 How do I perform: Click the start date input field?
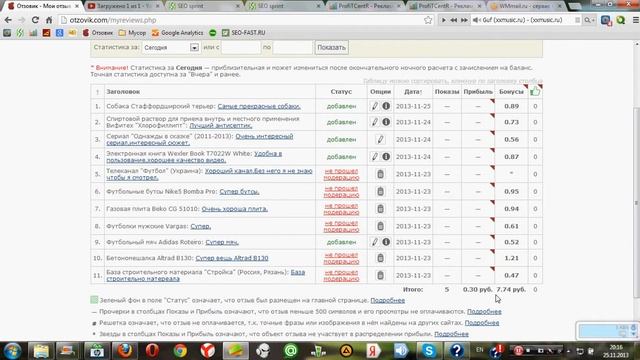[x=241, y=47]
